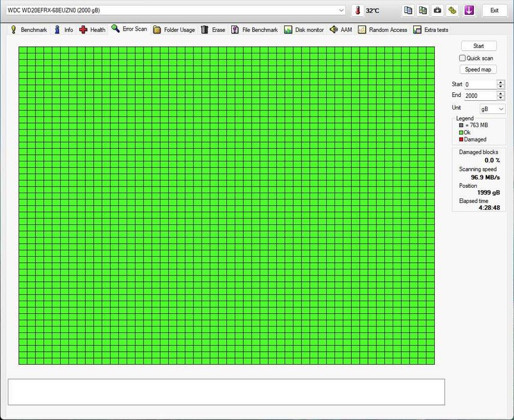Switch to the Health tab
The width and height of the screenshot is (514, 420).
92,30
